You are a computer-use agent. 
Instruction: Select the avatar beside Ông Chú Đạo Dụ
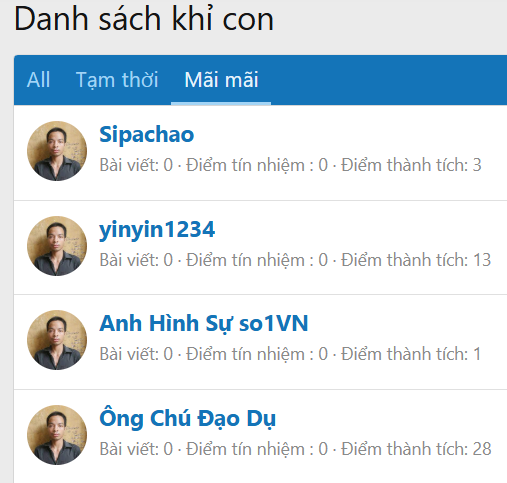pos(57,435)
